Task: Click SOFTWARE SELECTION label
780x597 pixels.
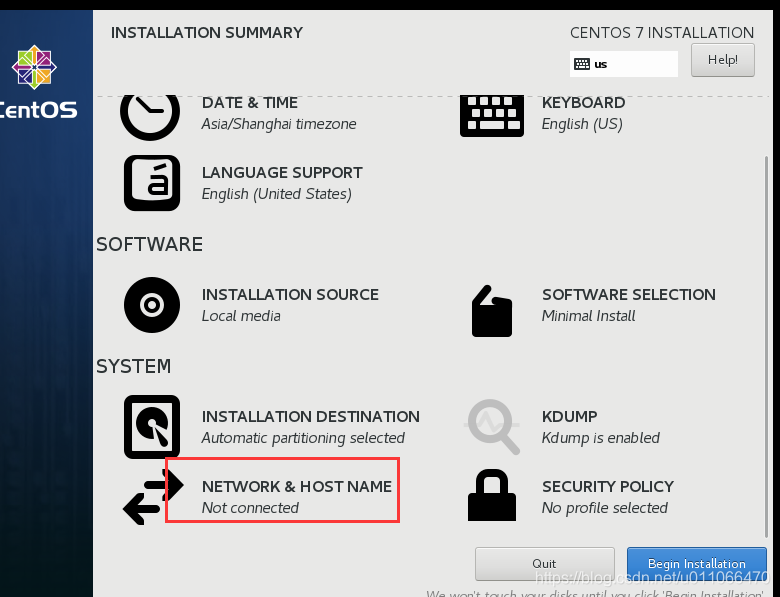Action: click(629, 295)
